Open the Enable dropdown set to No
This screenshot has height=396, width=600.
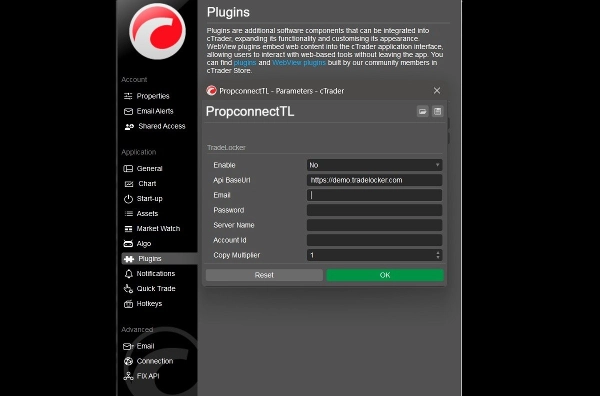click(374, 165)
